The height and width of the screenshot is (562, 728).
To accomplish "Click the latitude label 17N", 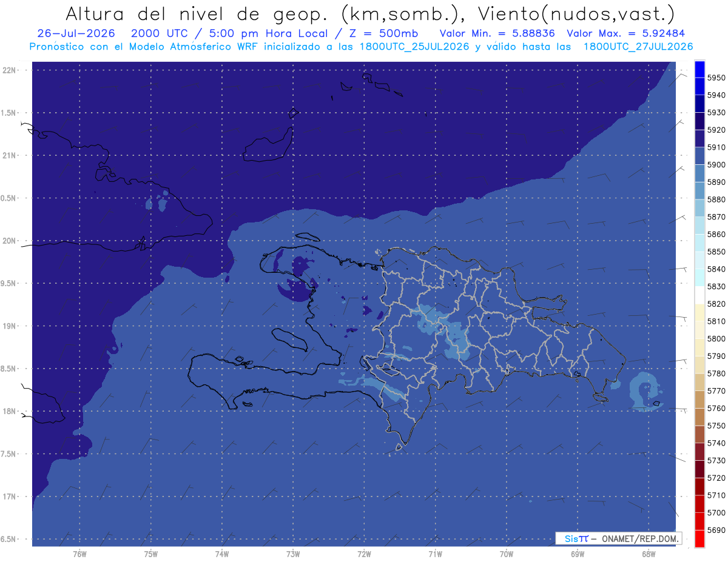I will tap(10, 497).
